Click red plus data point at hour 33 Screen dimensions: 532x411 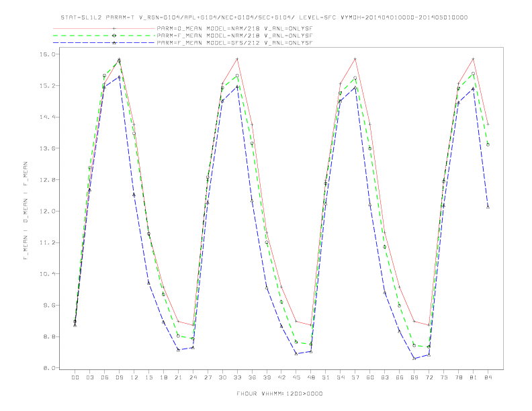(x=237, y=59)
